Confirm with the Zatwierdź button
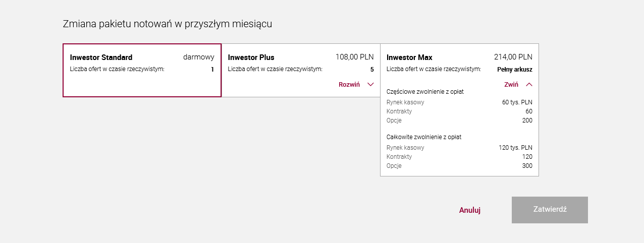This screenshot has width=644, height=243. pyautogui.click(x=550, y=210)
